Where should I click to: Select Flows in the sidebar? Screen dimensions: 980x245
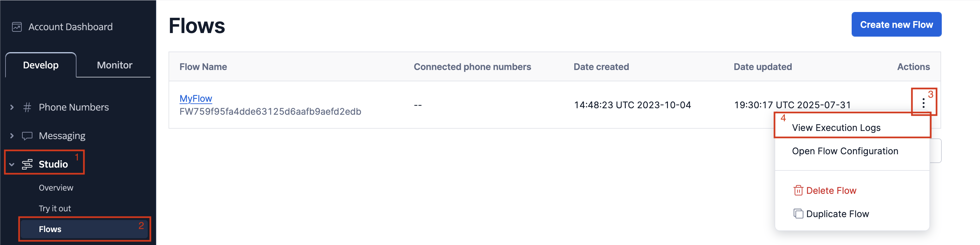pyautogui.click(x=50, y=229)
